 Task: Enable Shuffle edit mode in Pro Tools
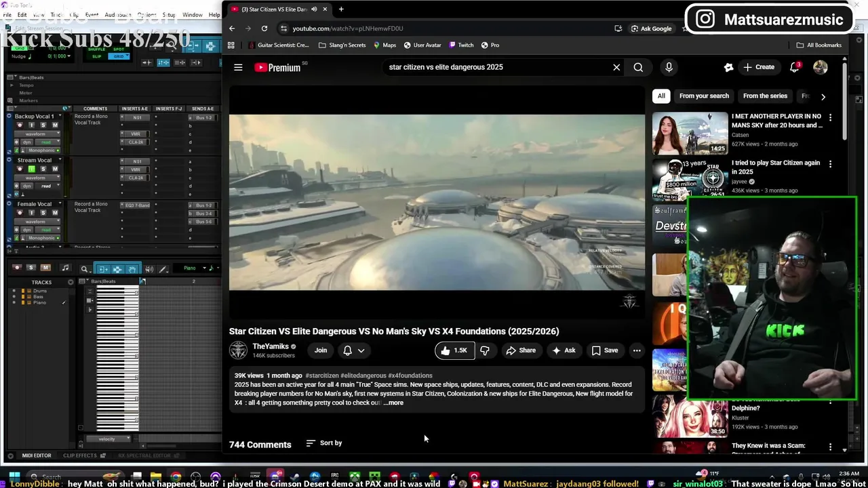(x=96, y=49)
